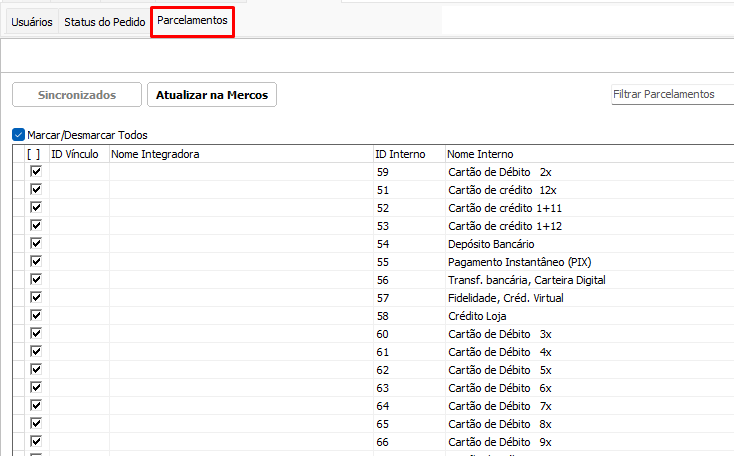
Task: Focus the Filtrar Parcelamentos search field
Action: click(x=670, y=94)
